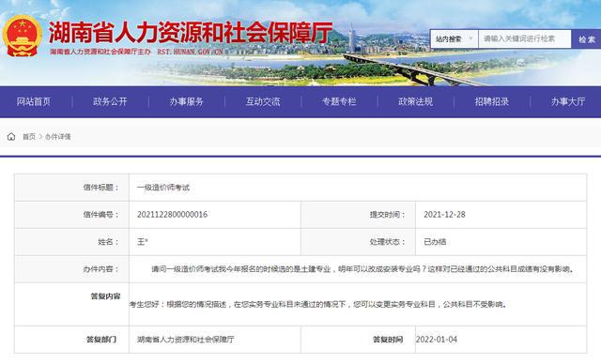The width and height of the screenshot is (601, 364).
Task: Open the 专题专栏 menu item
Action: coord(339,102)
